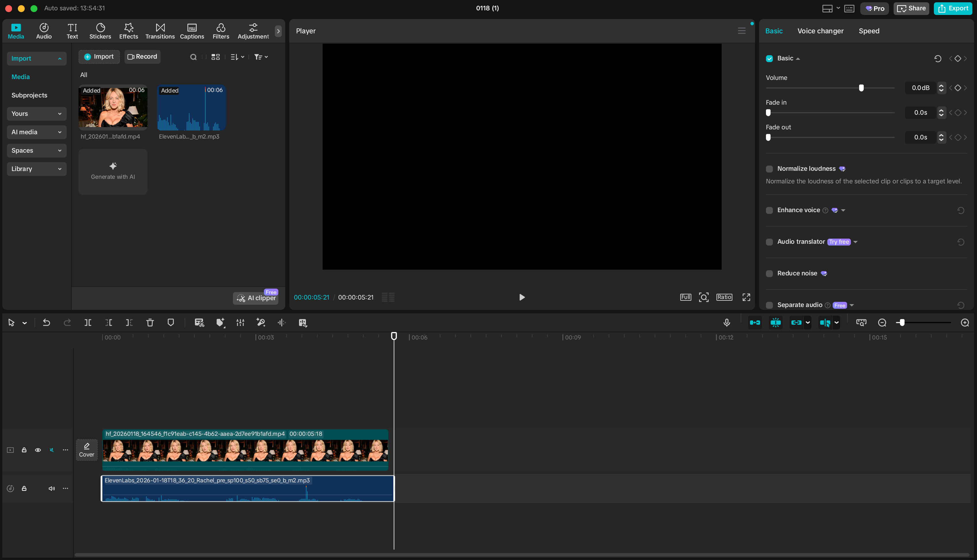Open the Transitions panel

pyautogui.click(x=160, y=31)
